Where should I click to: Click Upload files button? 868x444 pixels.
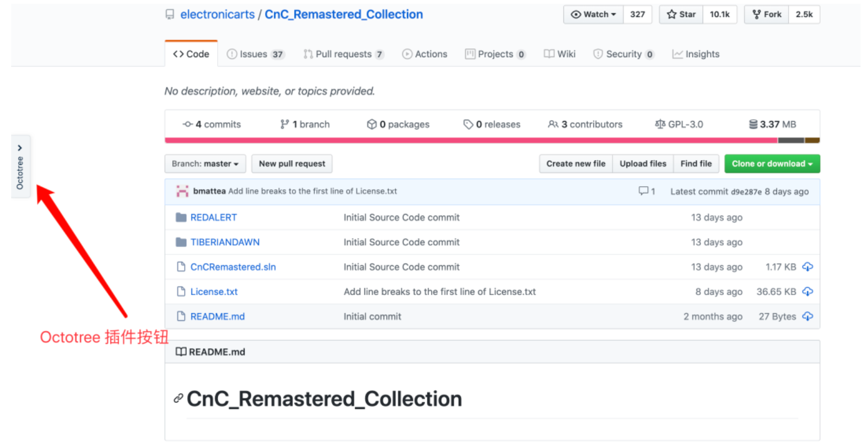tap(643, 164)
